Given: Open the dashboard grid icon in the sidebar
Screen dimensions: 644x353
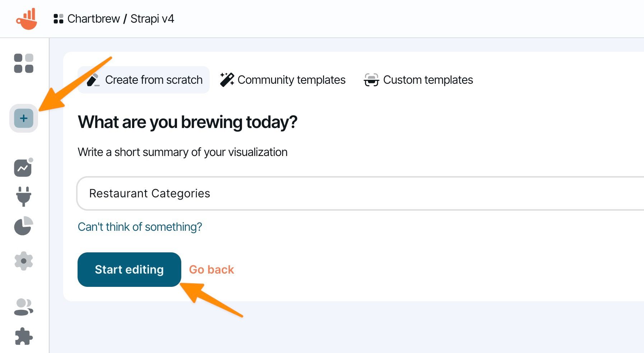Looking at the screenshot, I should coord(24,63).
